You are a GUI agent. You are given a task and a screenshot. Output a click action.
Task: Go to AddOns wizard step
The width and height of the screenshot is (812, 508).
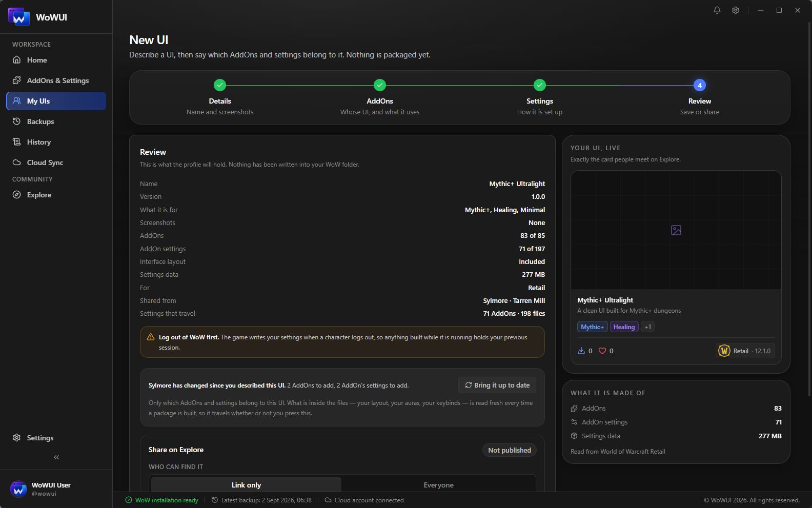(380, 97)
